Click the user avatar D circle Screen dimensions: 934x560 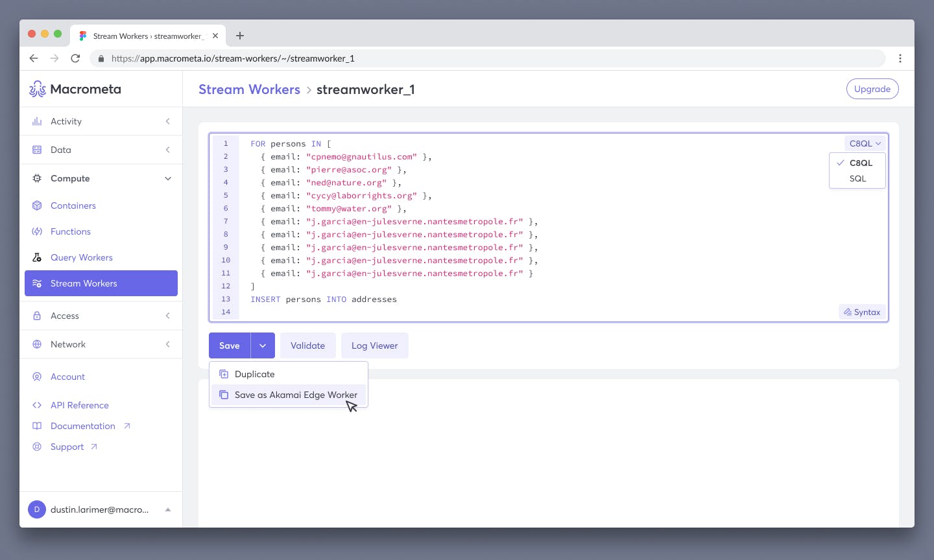37,509
